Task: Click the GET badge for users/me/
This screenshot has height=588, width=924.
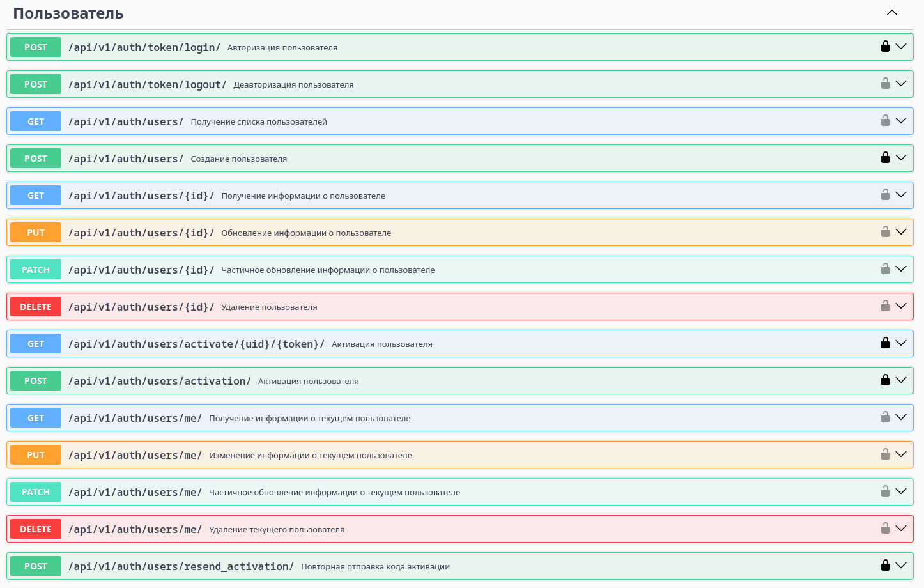Action: tap(36, 418)
